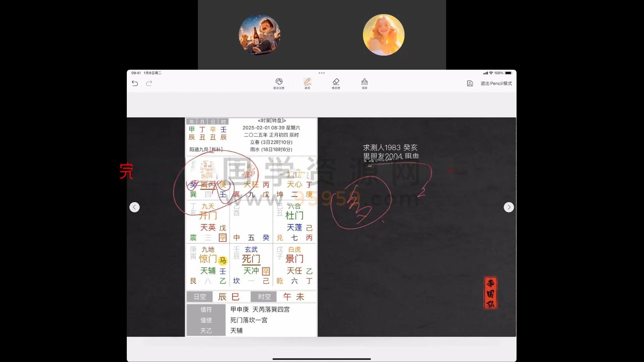
Task: Select the 画笔 pen tool
Action: (x=307, y=83)
